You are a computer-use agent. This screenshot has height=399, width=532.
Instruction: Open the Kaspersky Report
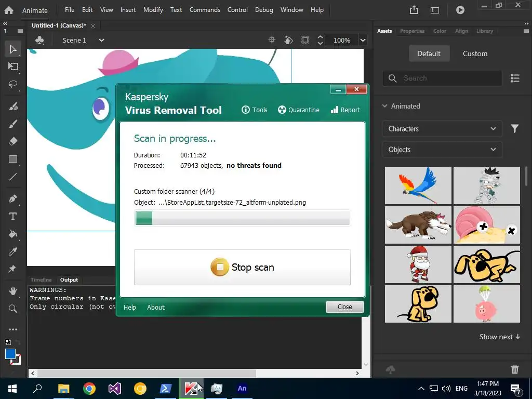[x=345, y=110]
